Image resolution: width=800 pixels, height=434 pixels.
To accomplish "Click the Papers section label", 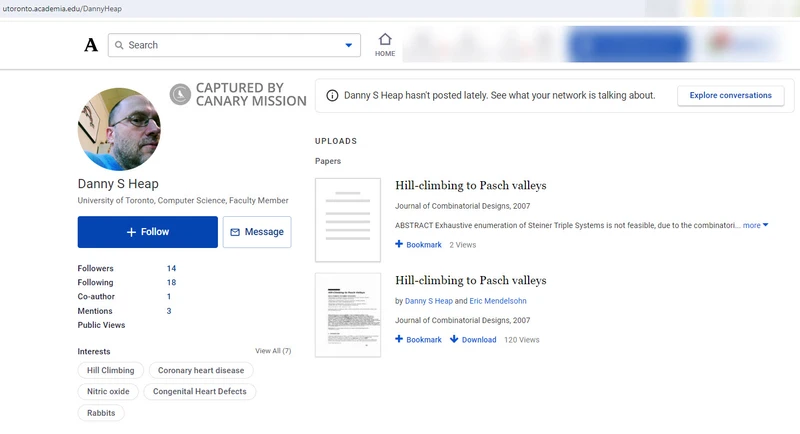I will click(x=328, y=161).
